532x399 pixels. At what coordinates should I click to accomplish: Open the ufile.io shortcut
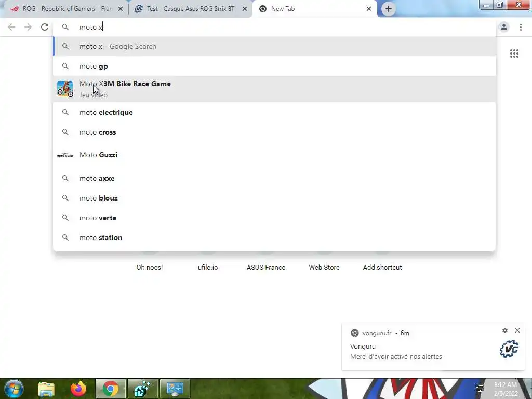tap(208, 268)
